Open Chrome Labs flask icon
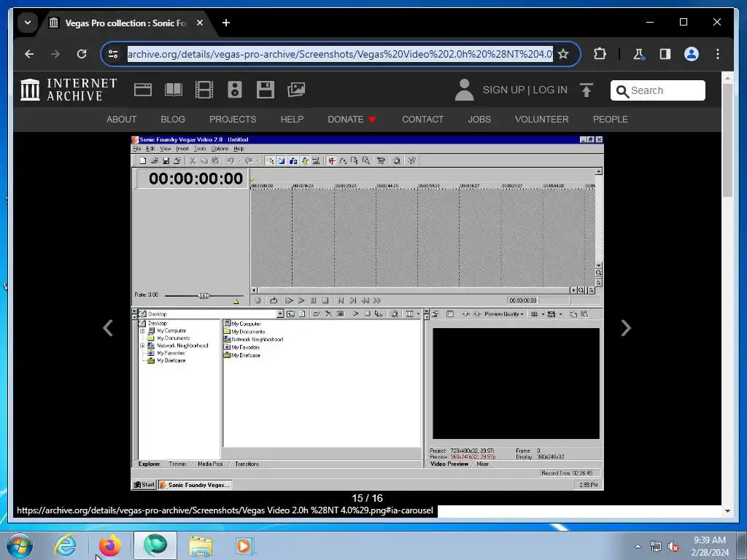747x560 pixels. [x=639, y=54]
